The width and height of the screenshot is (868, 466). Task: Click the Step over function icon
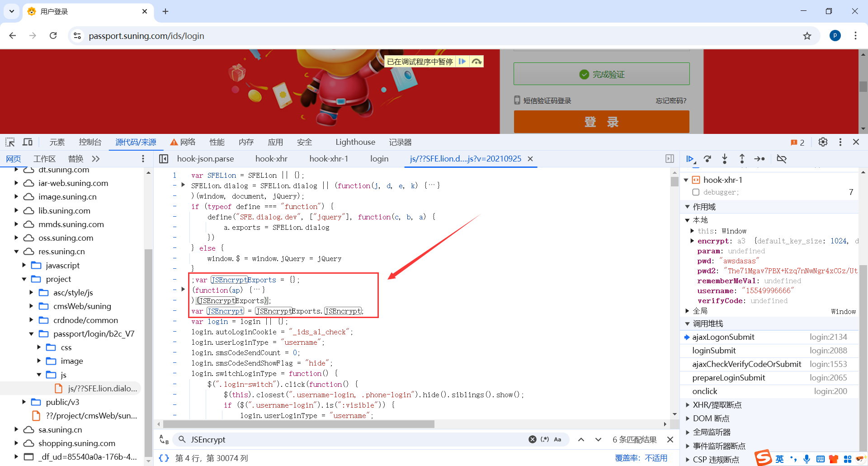click(708, 159)
